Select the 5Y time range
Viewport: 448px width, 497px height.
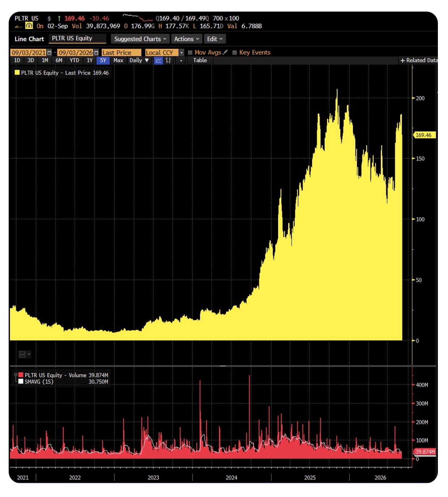coord(103,60)
